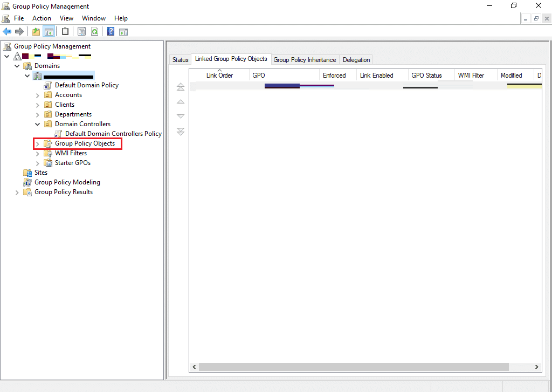Image resolution: width=552 pixels, height=392 pixels.
Task: Sort by the WMI Filter column header
Action: tap(475, 75)
